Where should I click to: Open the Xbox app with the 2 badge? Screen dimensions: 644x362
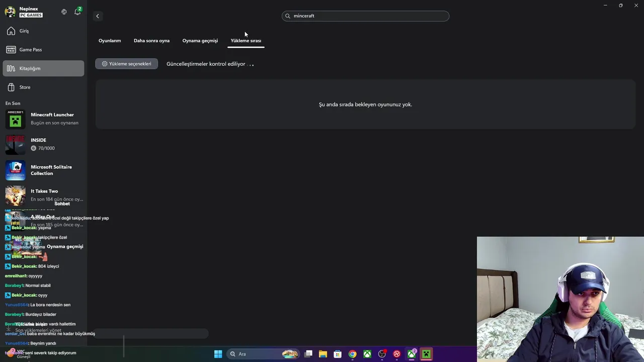412,354
